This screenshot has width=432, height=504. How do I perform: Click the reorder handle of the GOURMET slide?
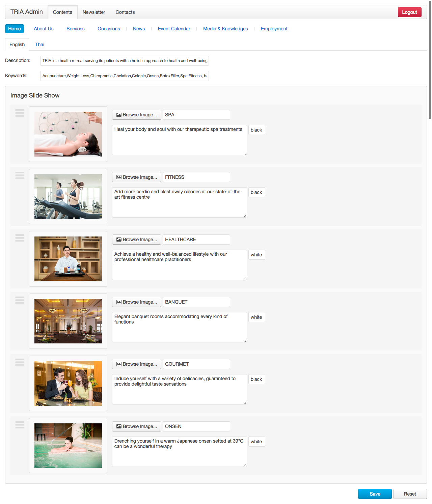[20, 362]
